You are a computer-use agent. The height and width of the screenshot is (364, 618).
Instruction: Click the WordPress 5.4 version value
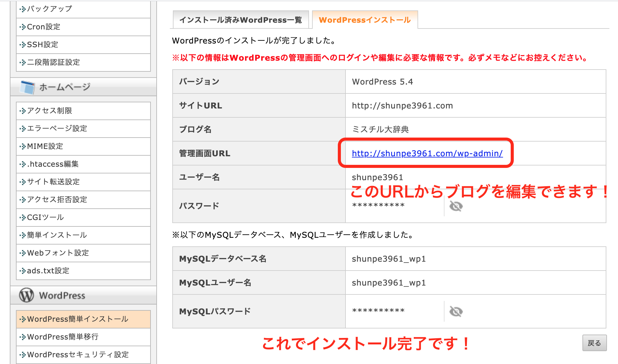click(382, 82)
